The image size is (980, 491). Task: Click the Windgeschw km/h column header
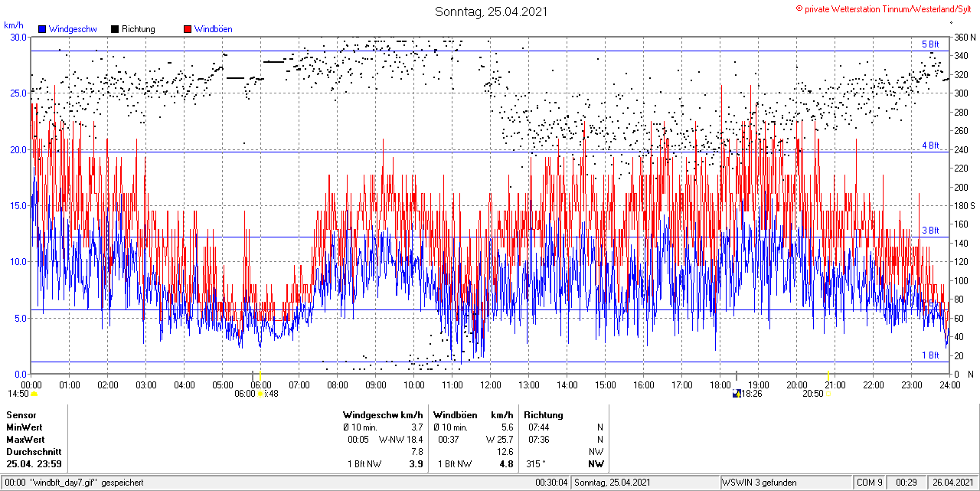point(383,415)
